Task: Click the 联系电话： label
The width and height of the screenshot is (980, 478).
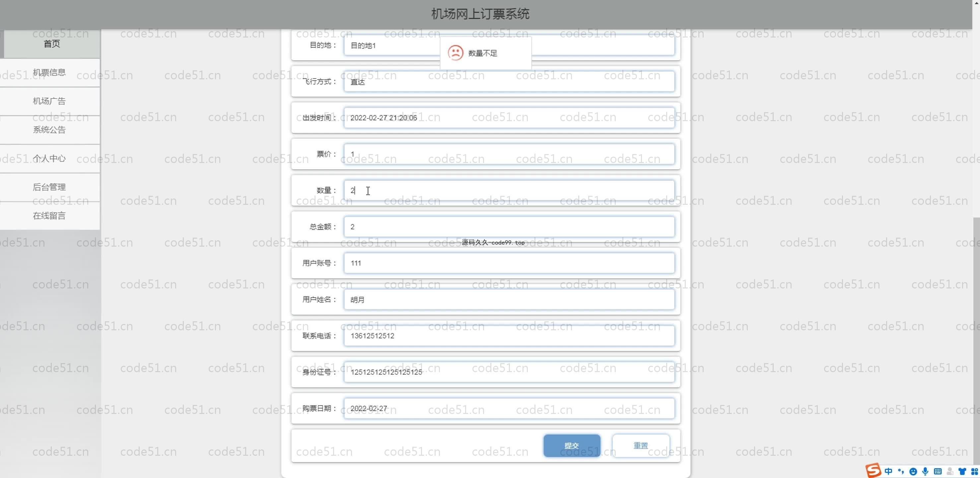Action: (319, 336)
